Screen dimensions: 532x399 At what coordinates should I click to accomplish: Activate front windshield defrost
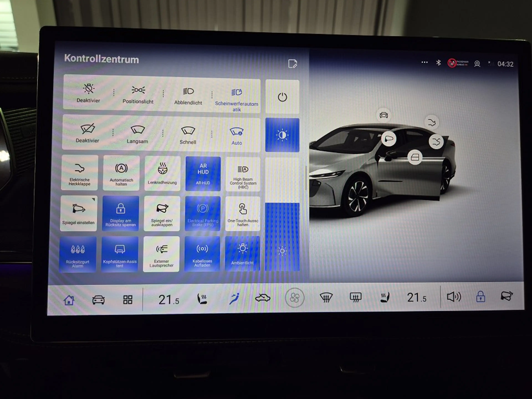click(326, 297)
